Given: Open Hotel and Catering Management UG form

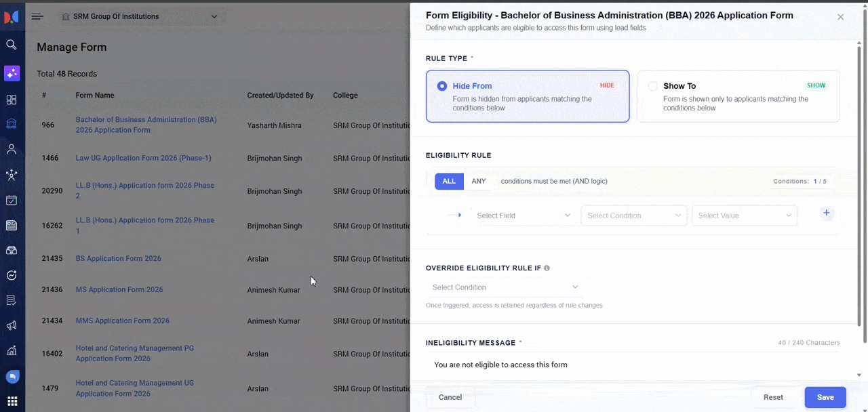Looking at the screenshot, I should 134,388.
